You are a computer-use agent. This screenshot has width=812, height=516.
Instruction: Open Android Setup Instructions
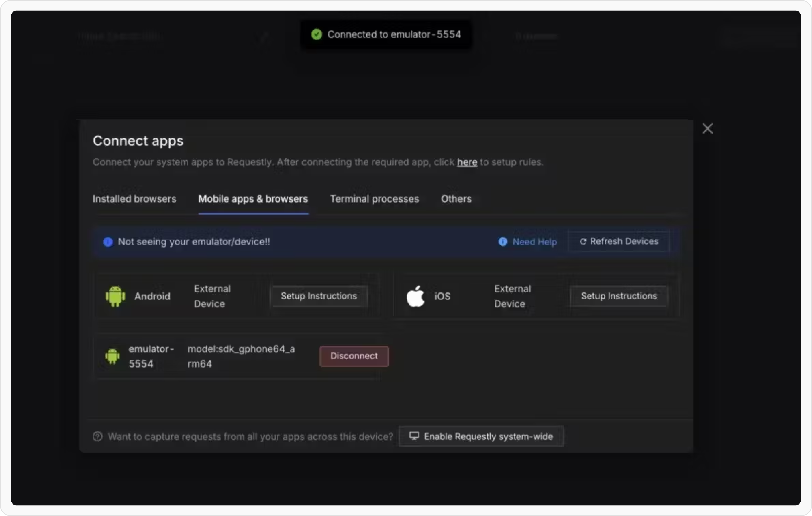(318, 296)
